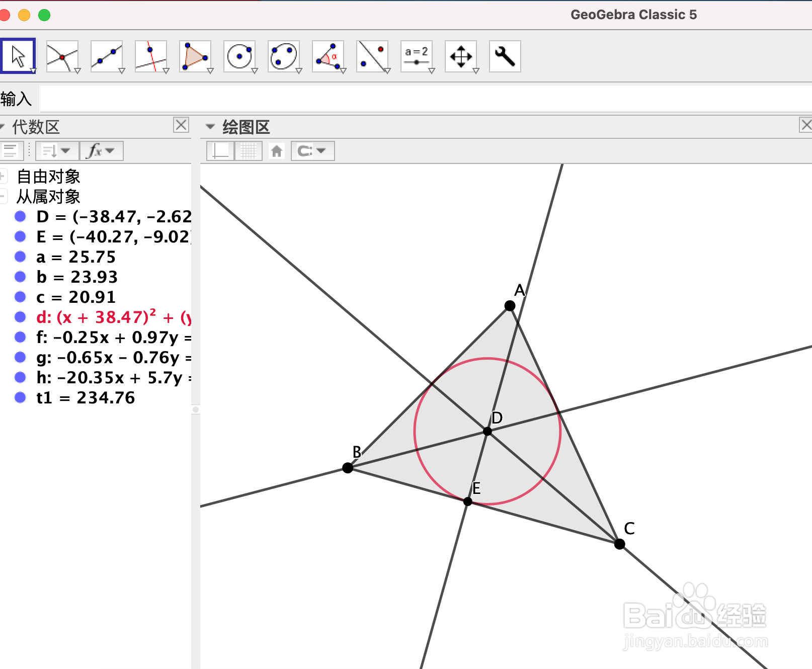The image size is (812, 669).
Task: Toggle axes display in graphics view
Action: 220,151
